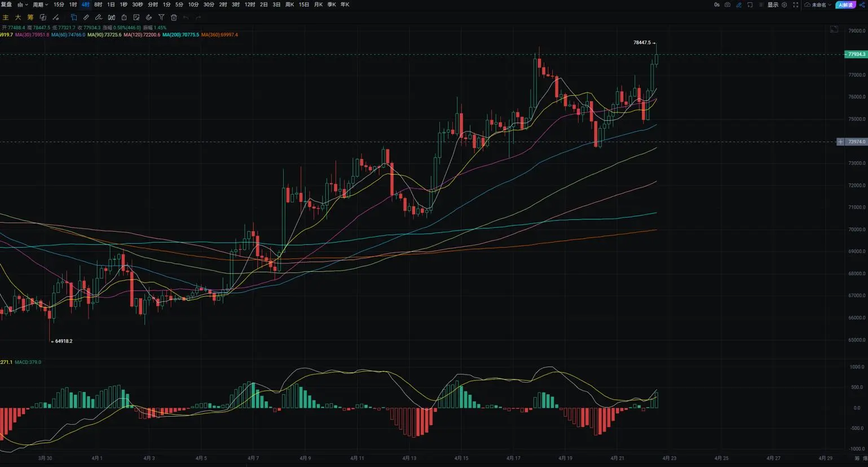Image resolution: width=868 pixels, height=467 pixels.
Task: Click the 筹 (chip distribution) indicator icon
Action: tap(30, 17)
